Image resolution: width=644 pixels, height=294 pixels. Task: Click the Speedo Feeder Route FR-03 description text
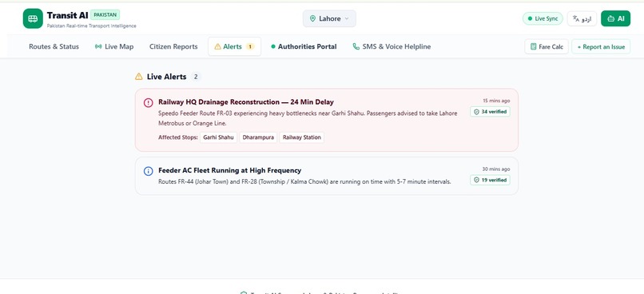pos(308,118)
